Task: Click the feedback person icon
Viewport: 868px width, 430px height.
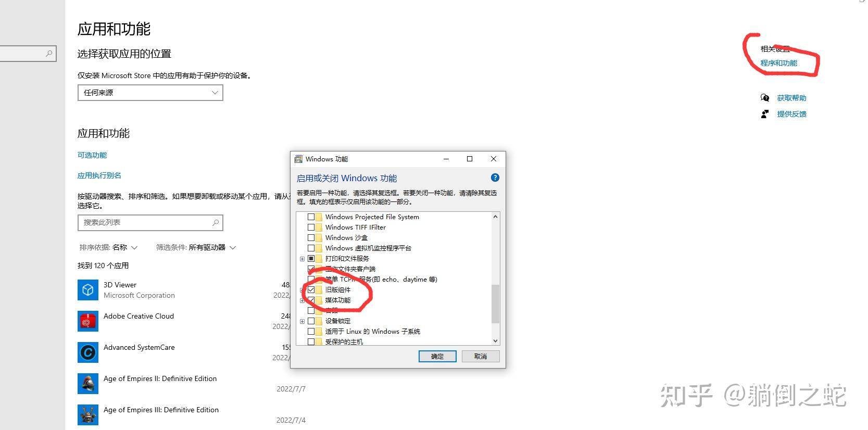Action: tap(765, 114)
